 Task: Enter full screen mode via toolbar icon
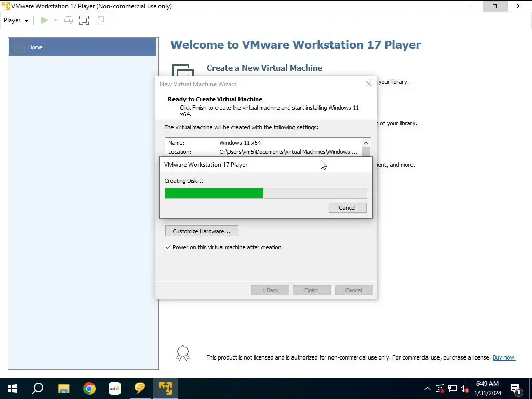point(84,20)
